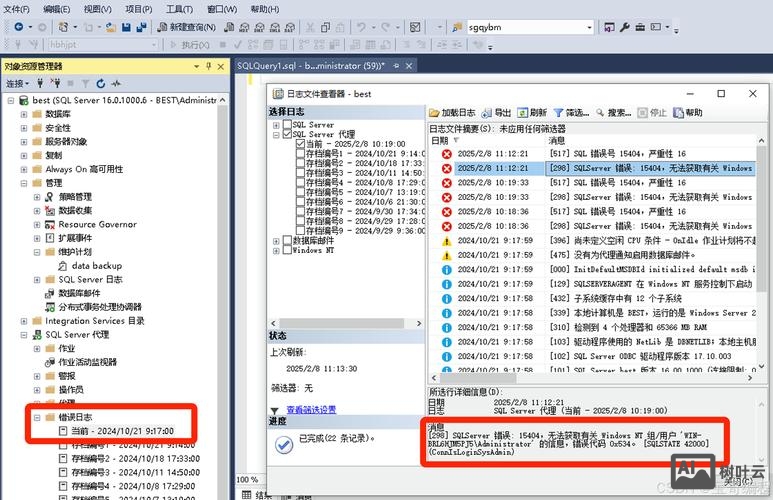The height and width of the screenshot is (500, 773).
Task: Tick the 数据库邮件 log checkbox
Action: tap(287, 241)
